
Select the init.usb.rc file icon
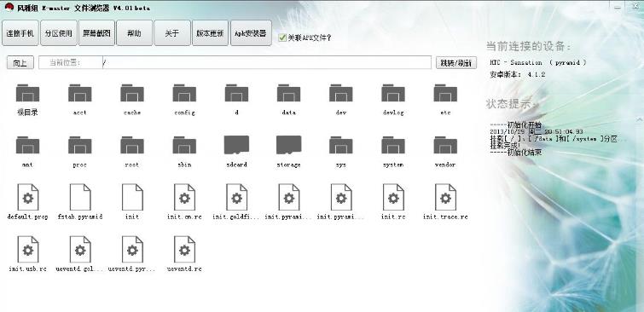pyautogui.click(x=28, y=249)
